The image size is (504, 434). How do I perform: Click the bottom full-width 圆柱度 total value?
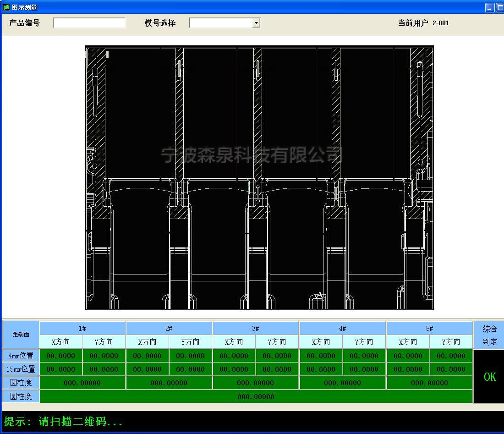click(256, 396)
